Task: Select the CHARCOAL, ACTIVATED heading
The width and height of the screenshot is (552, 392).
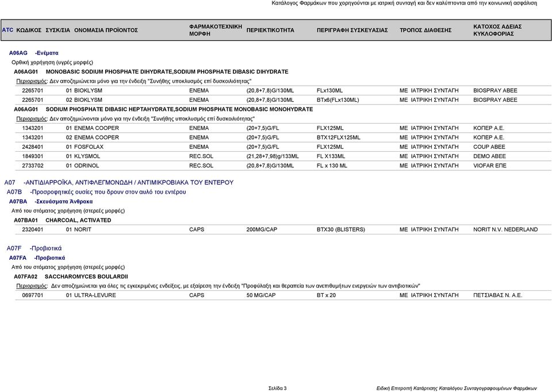Action: [63, 220]
